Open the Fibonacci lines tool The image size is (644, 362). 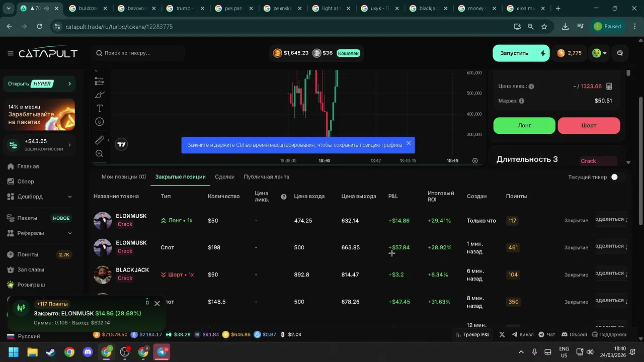100,81
